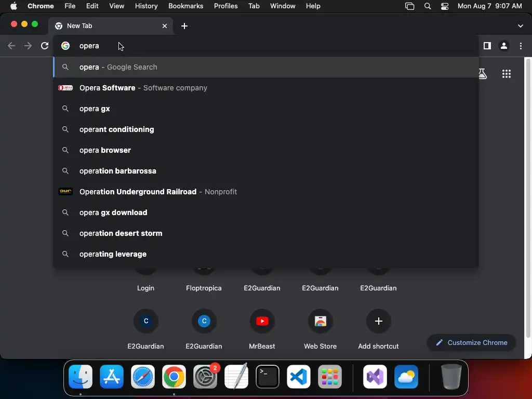Open the File menu
This screenshot has width=532, height=399.
pos(70,6)
